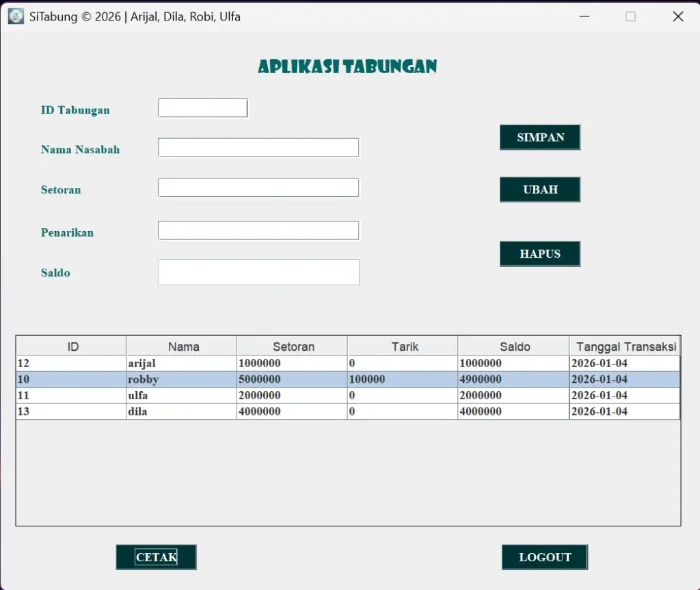Click the Penarikan text field
The width and height of the screenshot is (700, 590).
pos(258,231)
